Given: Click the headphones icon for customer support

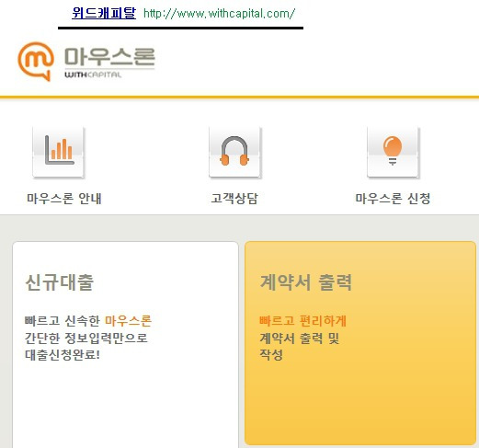Looking at the screenshot, I should click(x=234, y=152).
